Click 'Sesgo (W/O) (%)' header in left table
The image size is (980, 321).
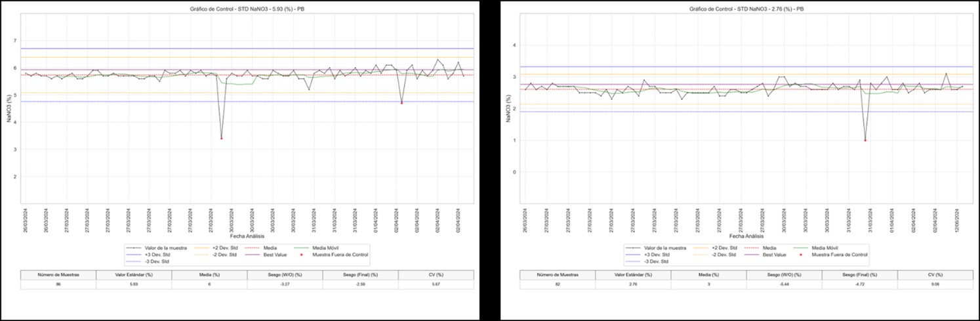coord(285,275)
